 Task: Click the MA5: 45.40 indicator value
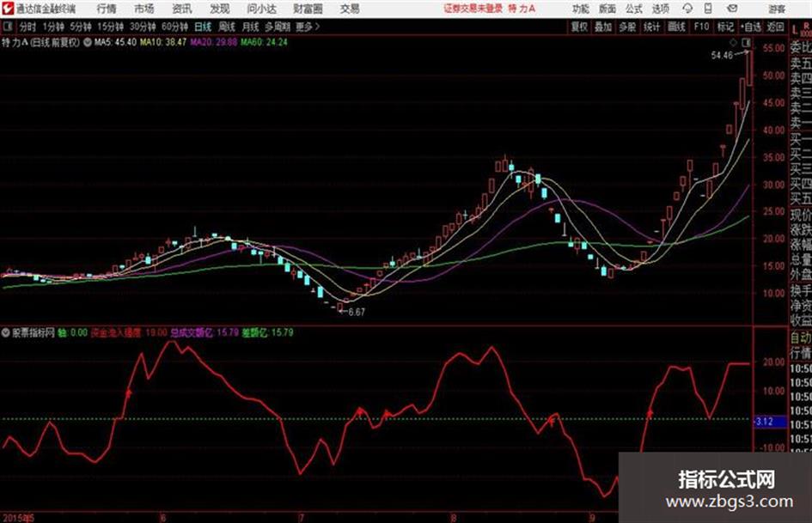115,42
